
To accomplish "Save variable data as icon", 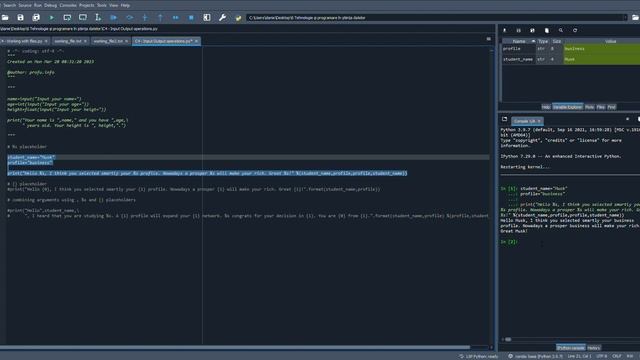I will (x=532, y=30).
